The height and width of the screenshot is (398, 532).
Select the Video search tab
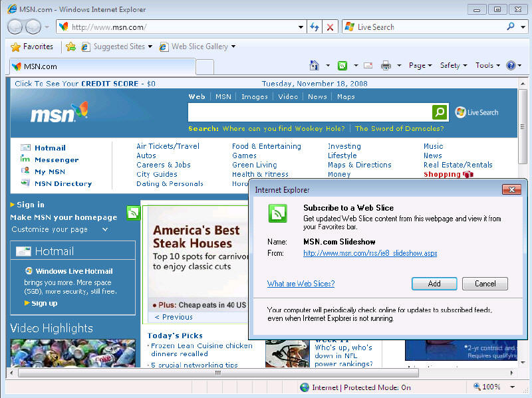[288, 97]
